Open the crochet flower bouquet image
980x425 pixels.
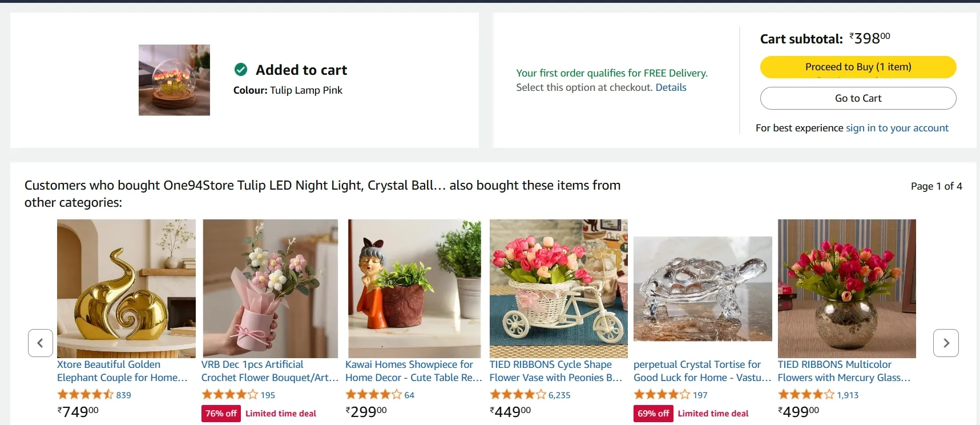pos(271,288)
